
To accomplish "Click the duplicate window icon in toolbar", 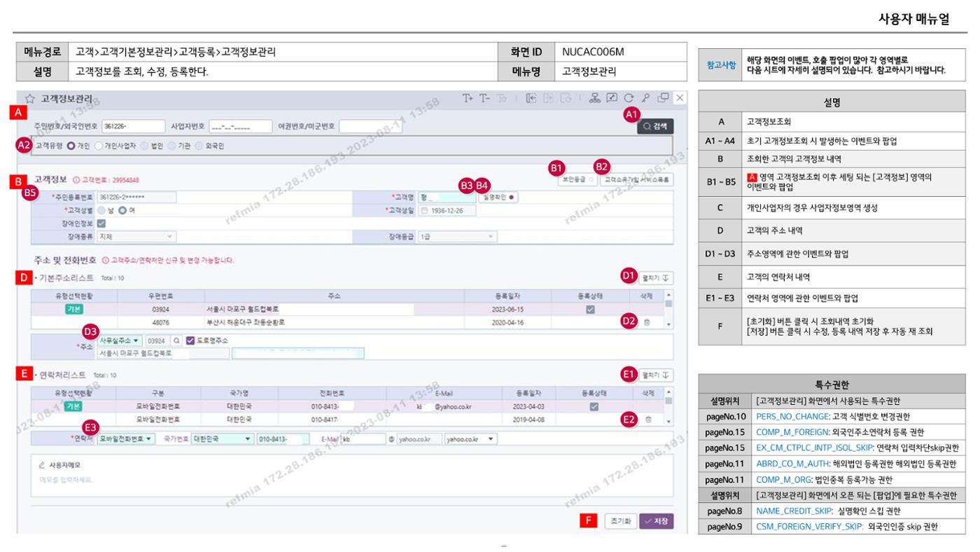I will [x=663, y=99].
